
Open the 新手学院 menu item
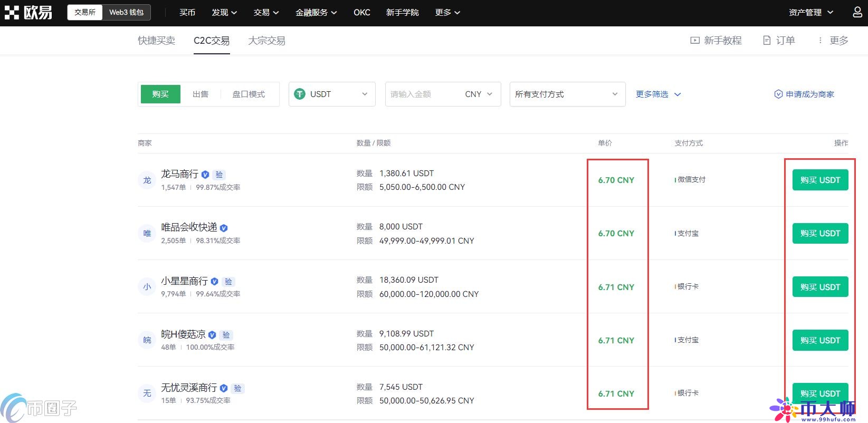pyautogui.click(x=402, y=12)
